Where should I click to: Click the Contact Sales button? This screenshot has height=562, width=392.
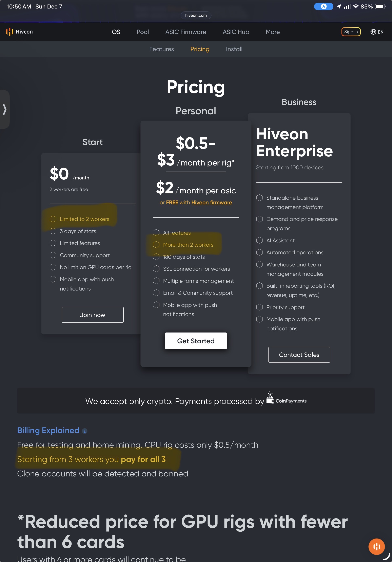coord(299,355)
